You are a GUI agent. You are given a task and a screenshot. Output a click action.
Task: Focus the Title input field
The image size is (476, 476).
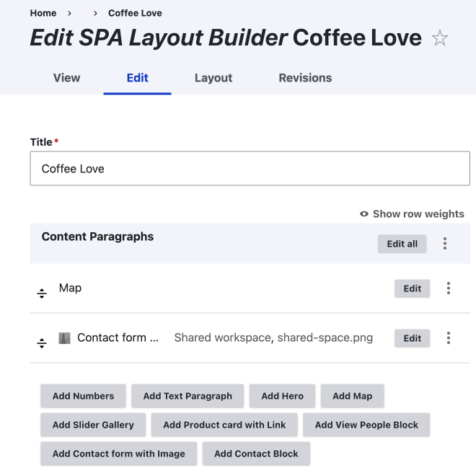[250, 169]
